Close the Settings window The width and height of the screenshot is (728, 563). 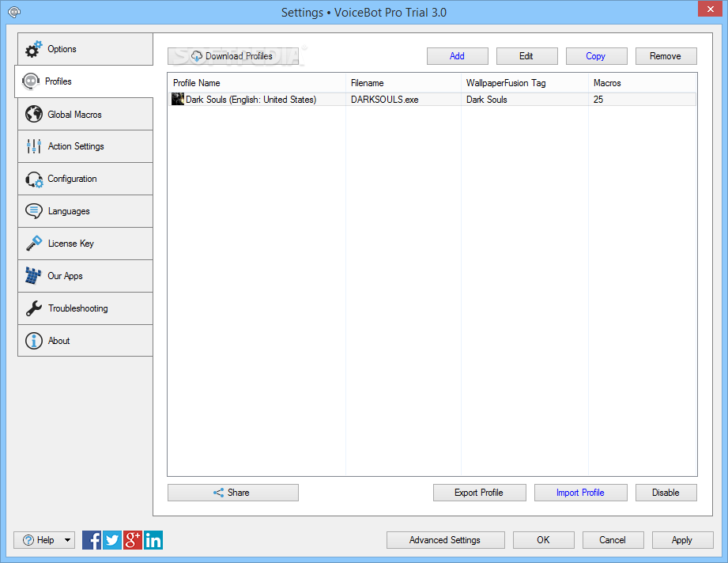710,9
